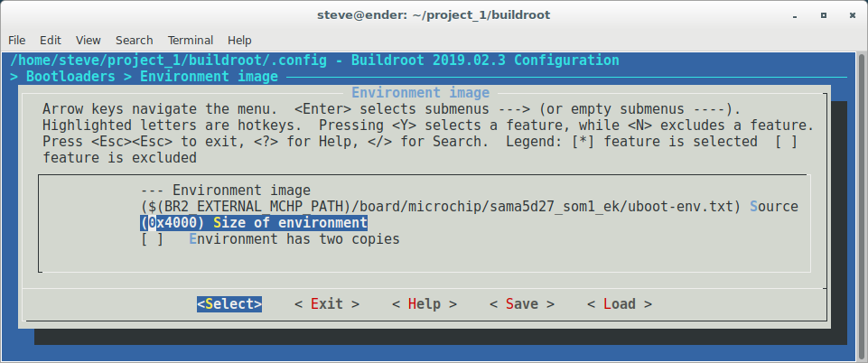Open the Edit menu
Screen dimensions: 868x363
click(x=51, y=41)
